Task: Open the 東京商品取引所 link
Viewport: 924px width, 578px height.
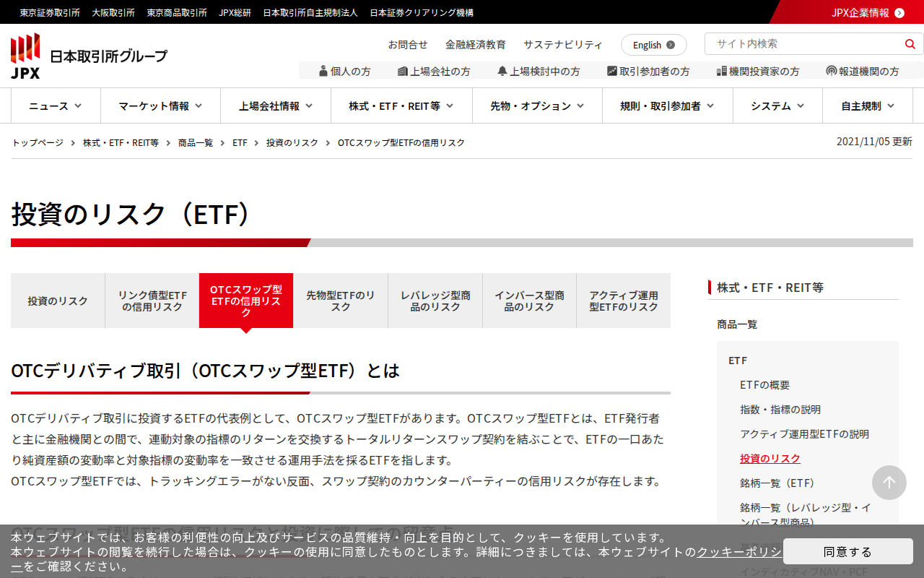Action: pos(177,13)
